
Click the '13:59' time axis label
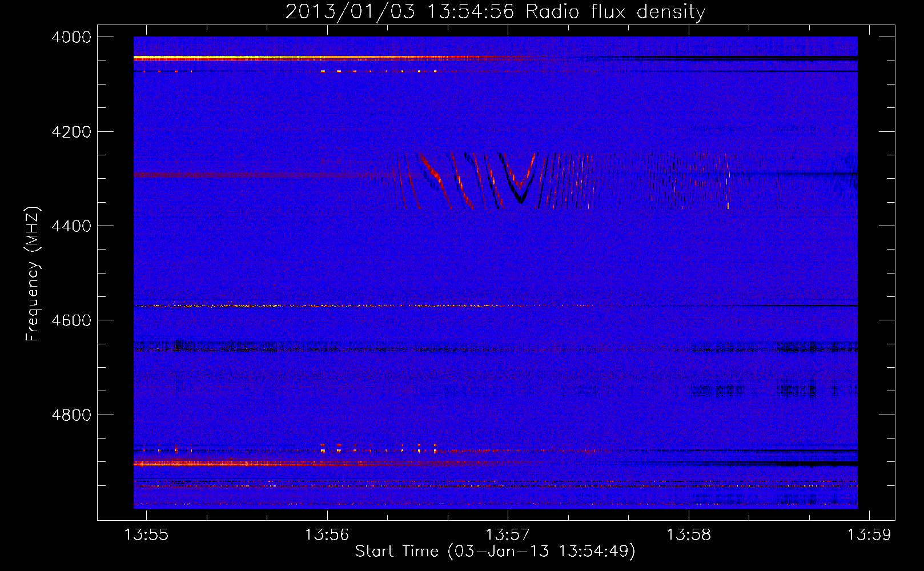click(869, 534)
